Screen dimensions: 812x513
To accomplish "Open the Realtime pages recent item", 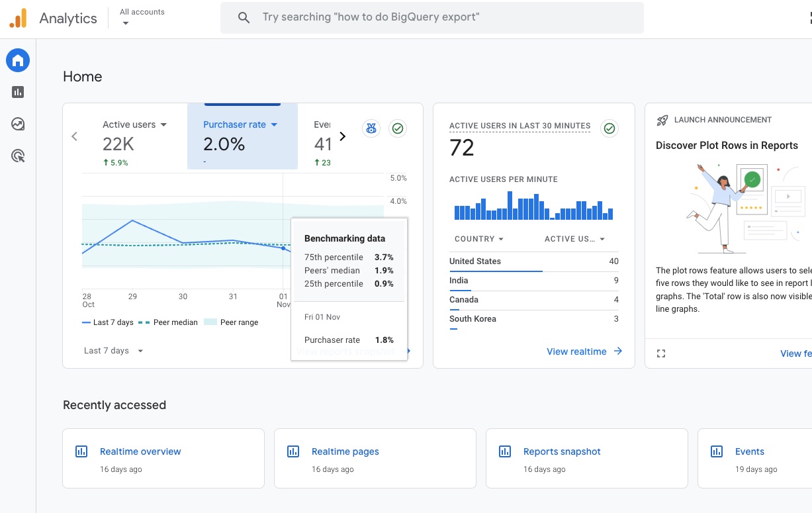I will click(375, 458).
